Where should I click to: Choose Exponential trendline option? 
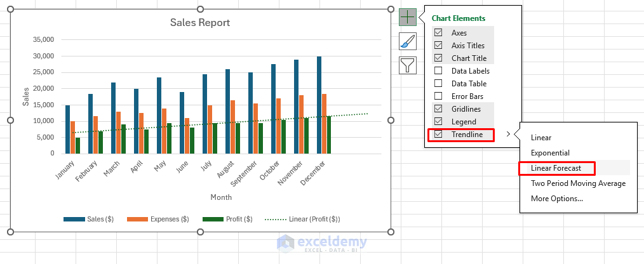[550, 153]
